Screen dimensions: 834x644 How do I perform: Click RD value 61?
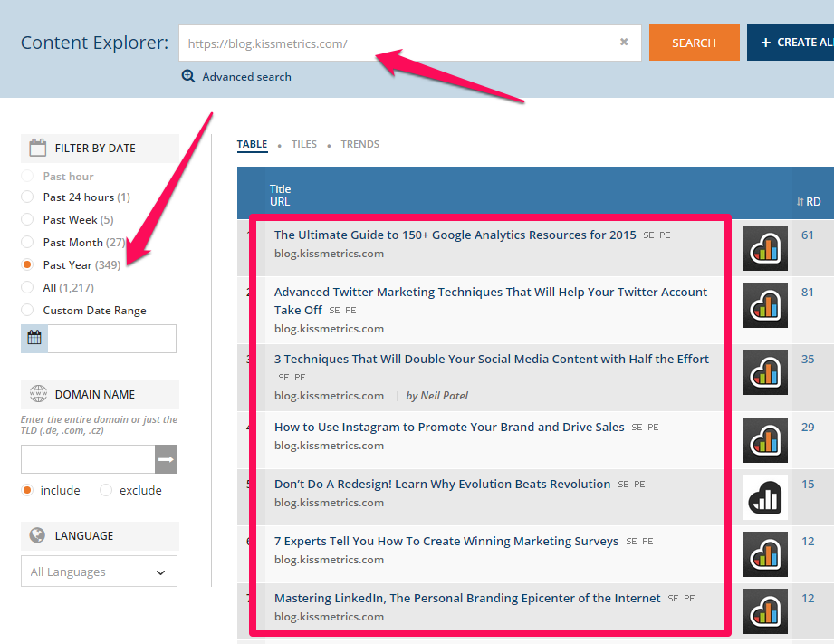[808, 235]
